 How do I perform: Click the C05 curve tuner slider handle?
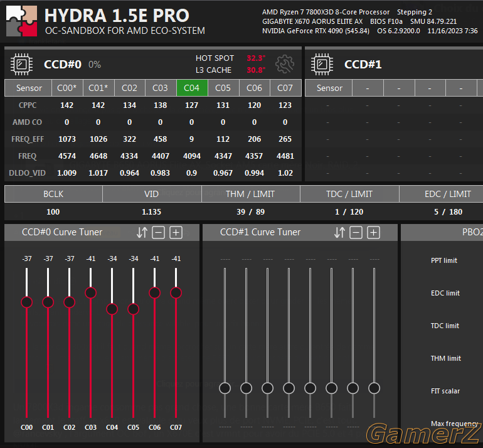(x=133, y=309)
